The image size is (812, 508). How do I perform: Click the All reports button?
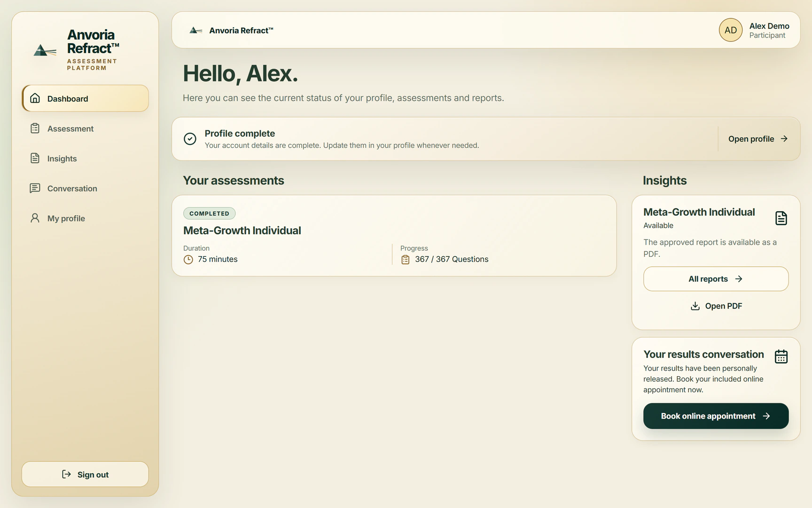[716, 279]
